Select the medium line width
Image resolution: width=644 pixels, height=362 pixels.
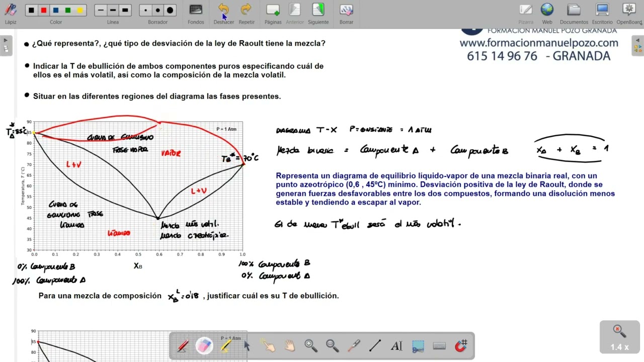(113, 10)
